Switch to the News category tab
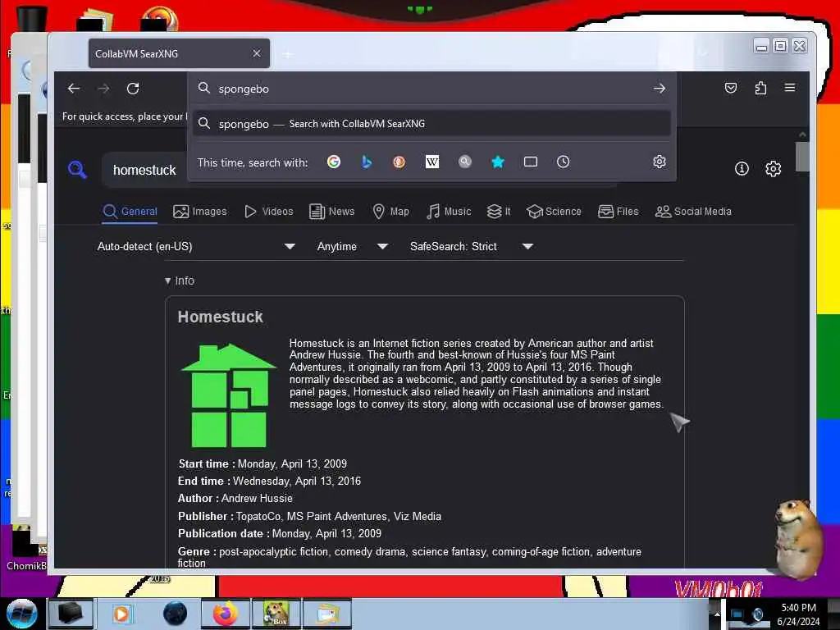This screenshot has width=840, height=630. pos(332,212)
